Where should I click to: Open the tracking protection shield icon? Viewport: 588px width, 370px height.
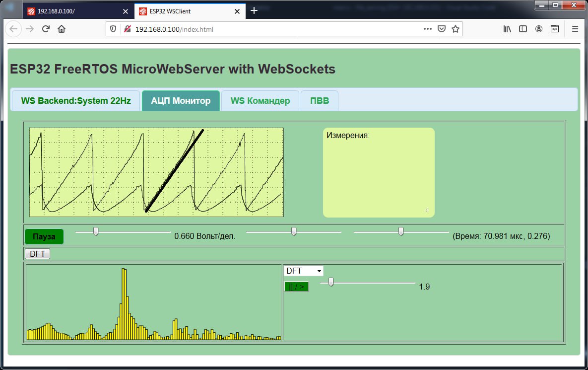pyautogui.click(x=113, y=29)
